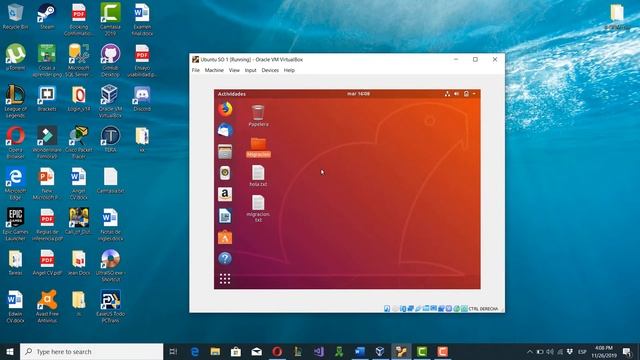640x360 pixels.
Task: Launch Rhythmbox from the Ubuntu dock
Action: [x=225, y=173]
